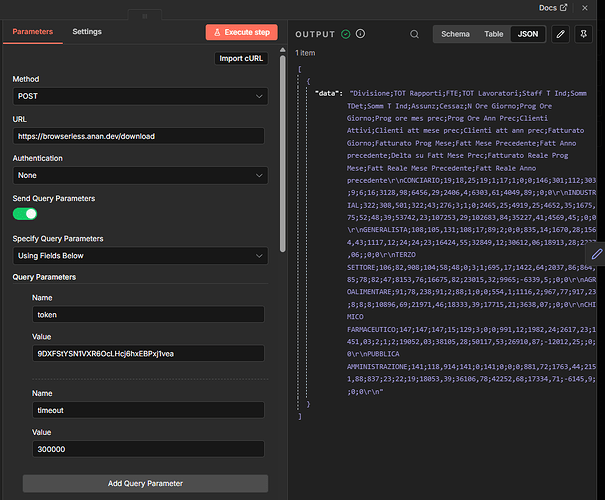
Task: Click the drag handle at the panel top
Action: point(144,16)
